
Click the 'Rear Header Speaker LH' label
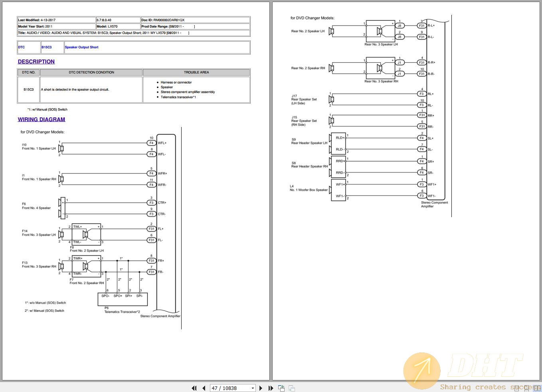pyautogui.click(x=309, y=143)
